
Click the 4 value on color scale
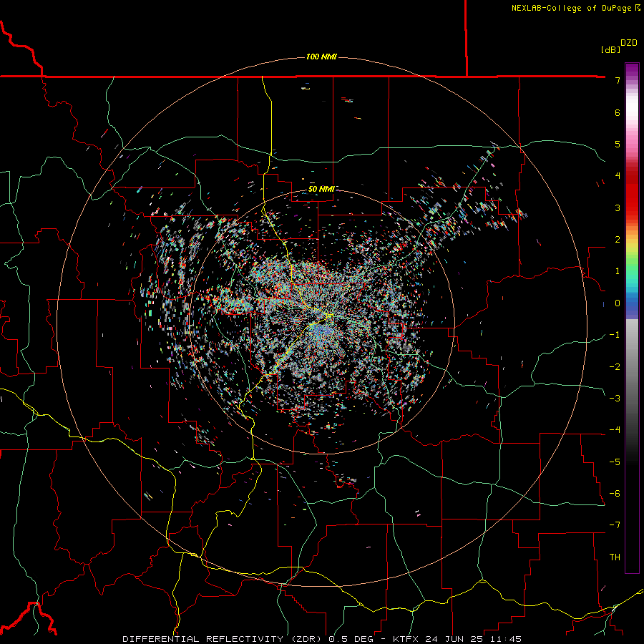click(618, 176)
